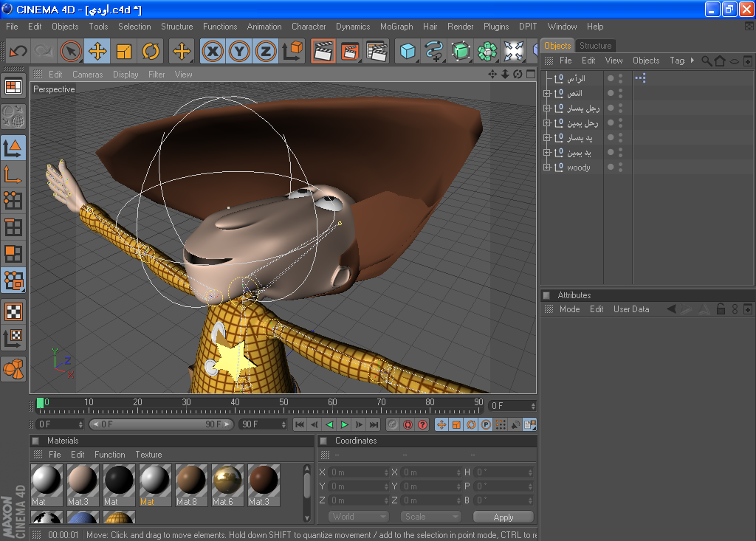Open the Scale mode dropdown
The image size is (756, 541).
coord(430,517)
